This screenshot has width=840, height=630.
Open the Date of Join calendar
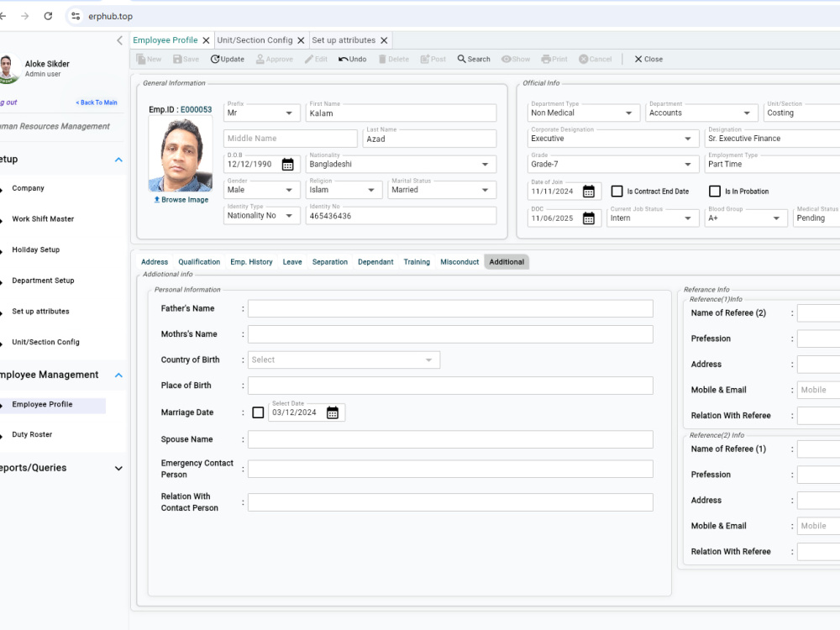589,192
